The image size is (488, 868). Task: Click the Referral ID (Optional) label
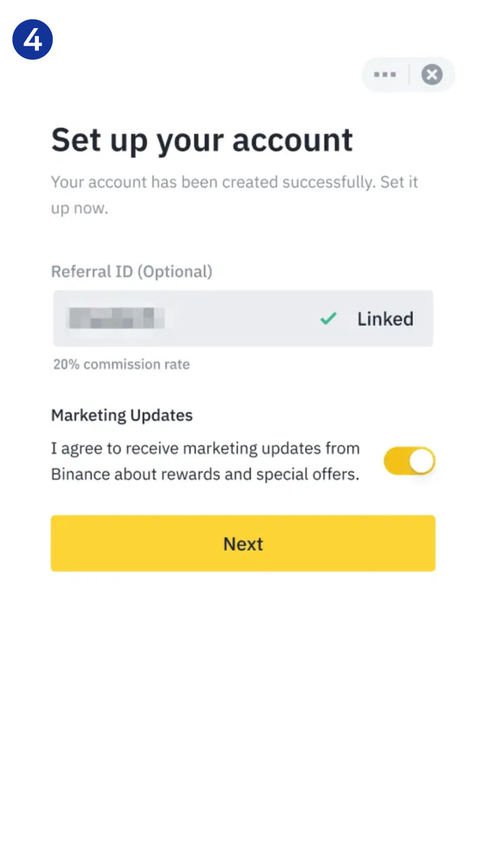click(132, 272)
